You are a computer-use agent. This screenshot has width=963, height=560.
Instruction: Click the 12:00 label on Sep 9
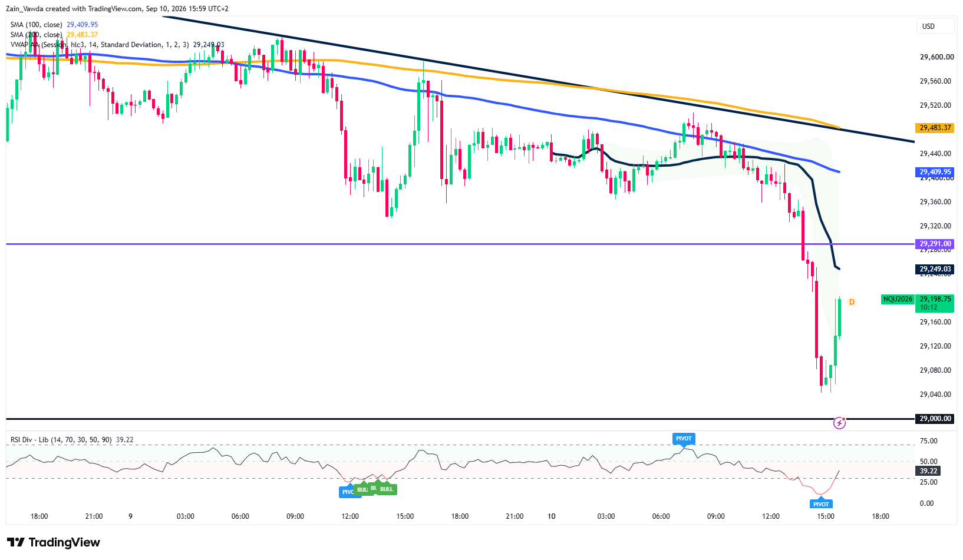click(350, 516)
